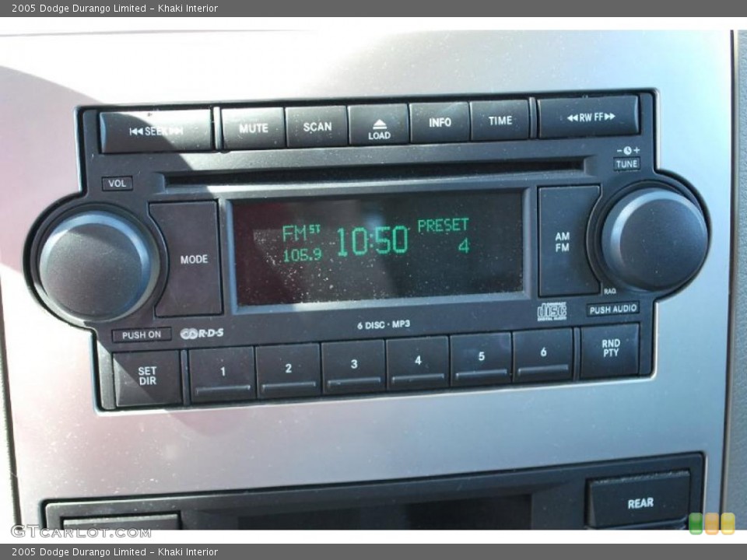Screen dimensions: 747x560
Task: Click the CD loading slot
Action: coord(374,173)
